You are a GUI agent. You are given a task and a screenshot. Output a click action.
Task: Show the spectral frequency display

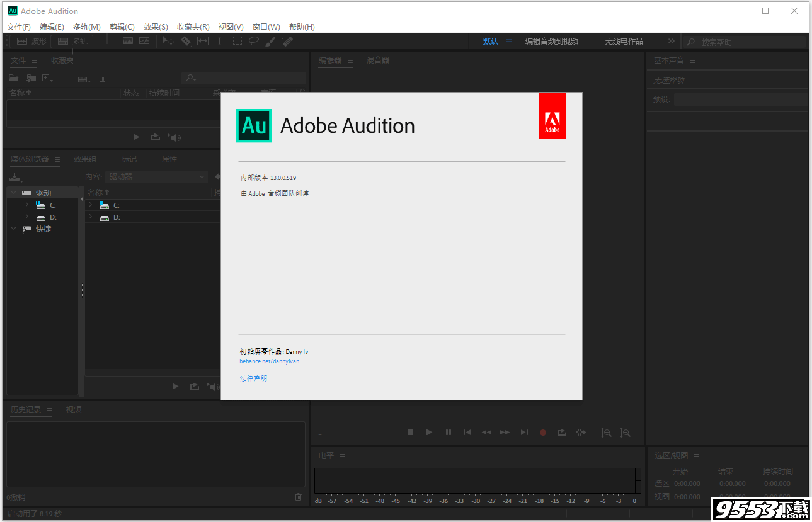coord(128,41)
